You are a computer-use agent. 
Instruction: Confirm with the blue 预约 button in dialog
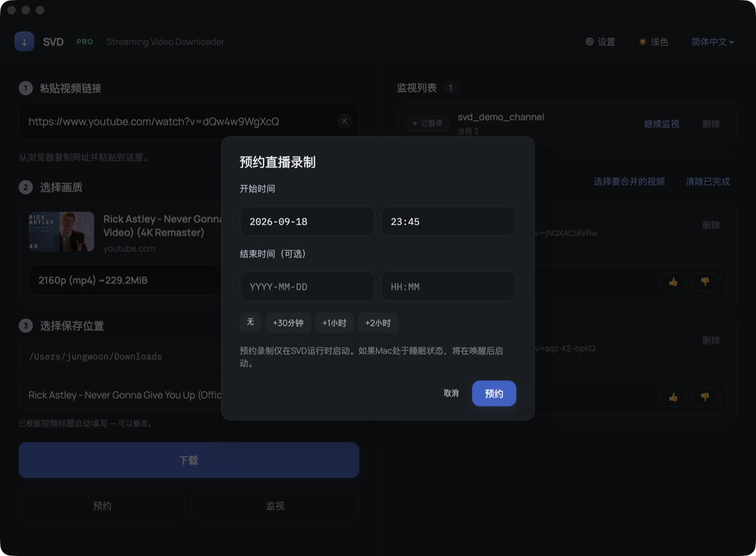(x=494, y=394)
